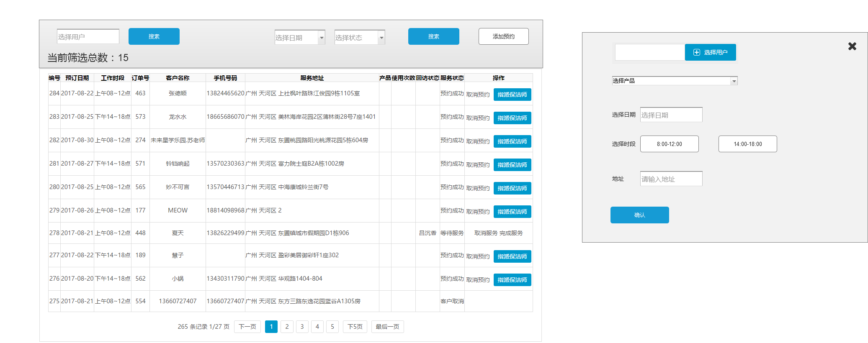Select the 14:00-18:00 time slot
868x343 pixels.
coord(747,144)
